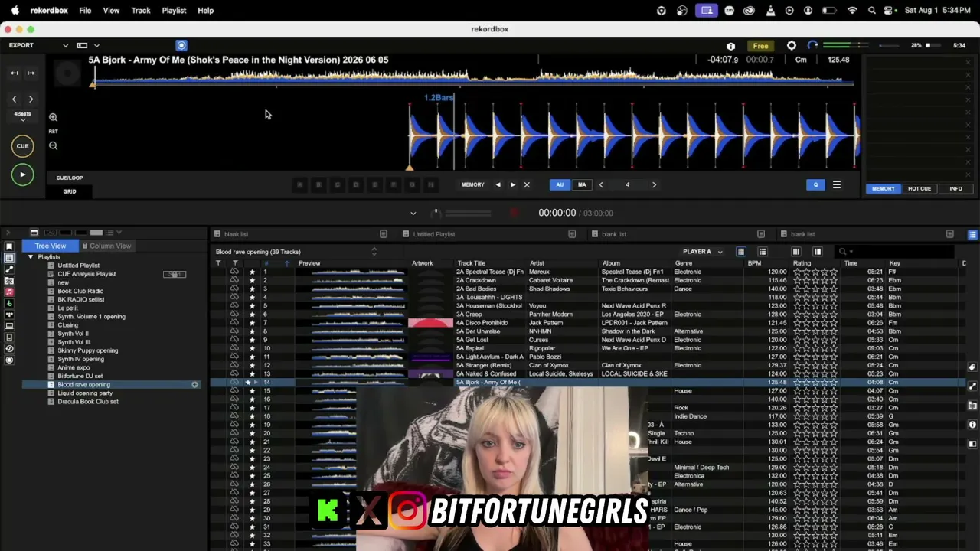The width and height of the screenshot is (980, 551).
Task: Open macOS Spotlight search
Action: coord(872,11)
